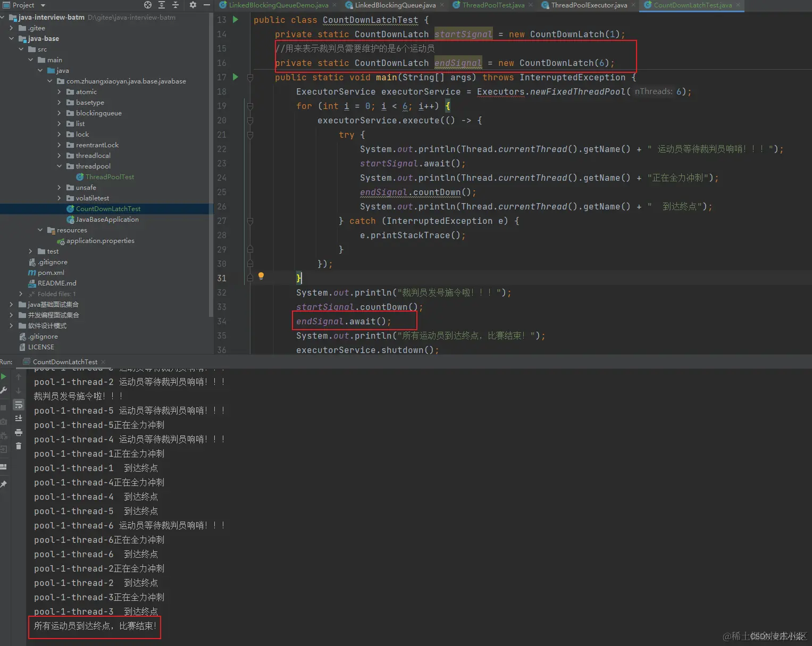Click the layout icon in the Run toolbar
Screen dimensions: 812x646
(x=4, y=467)
